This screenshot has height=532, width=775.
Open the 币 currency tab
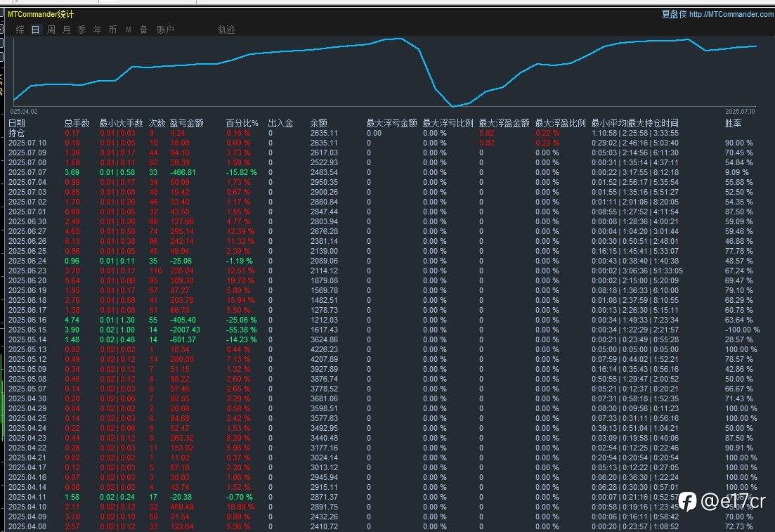click(112, 30)
